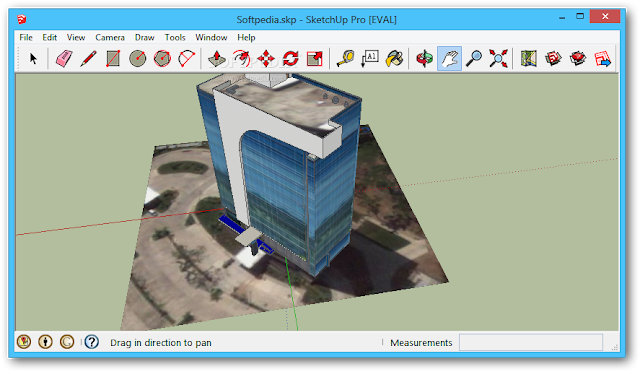
Task: Activate the Push/Pull tool
Action: click(217, 59)
